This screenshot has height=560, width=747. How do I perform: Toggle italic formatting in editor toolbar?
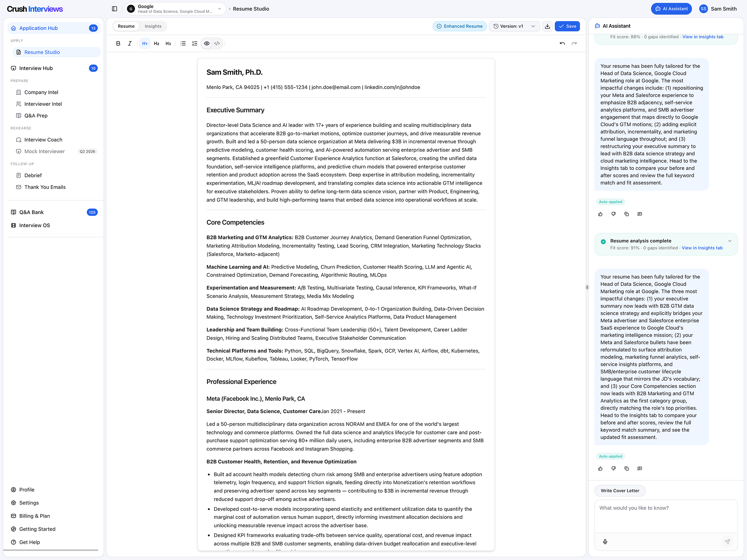coord(129,43)
